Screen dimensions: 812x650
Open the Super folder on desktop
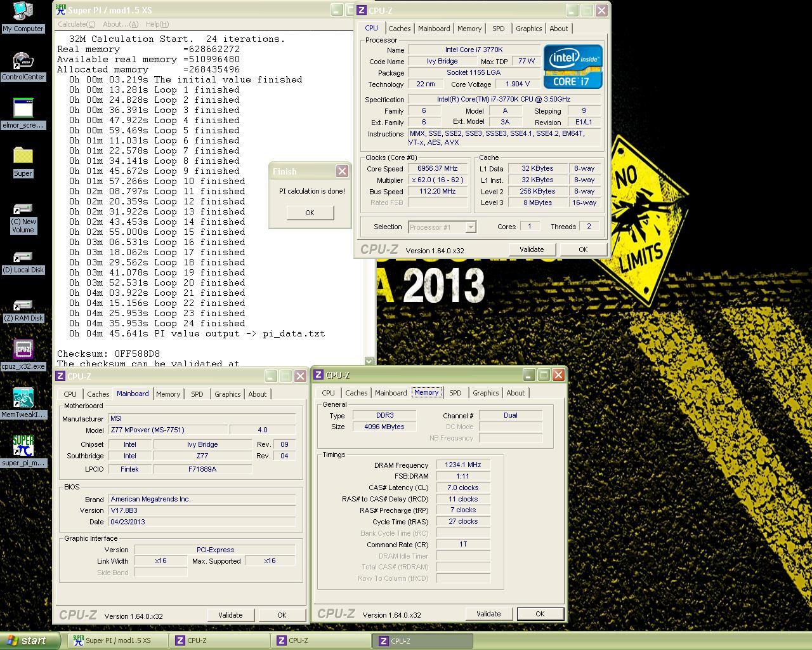click(x=23, y=162)
